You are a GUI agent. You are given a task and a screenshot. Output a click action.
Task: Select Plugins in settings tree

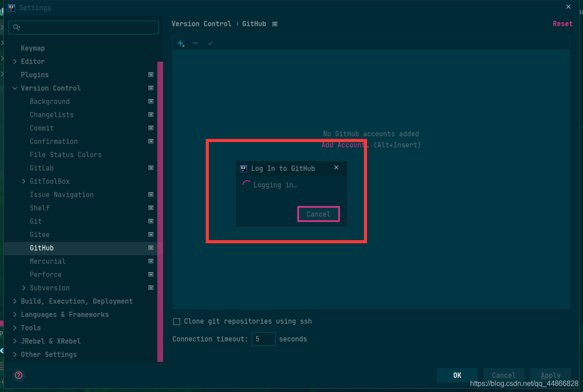35,75
